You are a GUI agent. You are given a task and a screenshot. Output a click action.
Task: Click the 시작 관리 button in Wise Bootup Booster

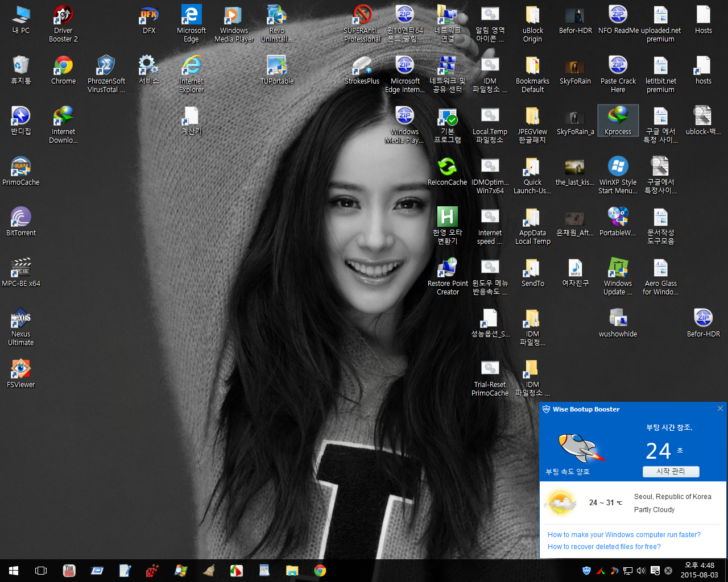(671, 472)
